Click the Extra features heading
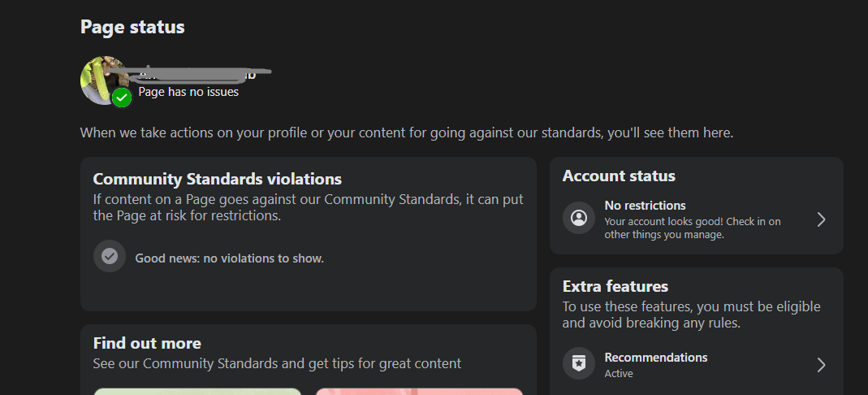Screen dimensions: 868x395 coord(615,286)
